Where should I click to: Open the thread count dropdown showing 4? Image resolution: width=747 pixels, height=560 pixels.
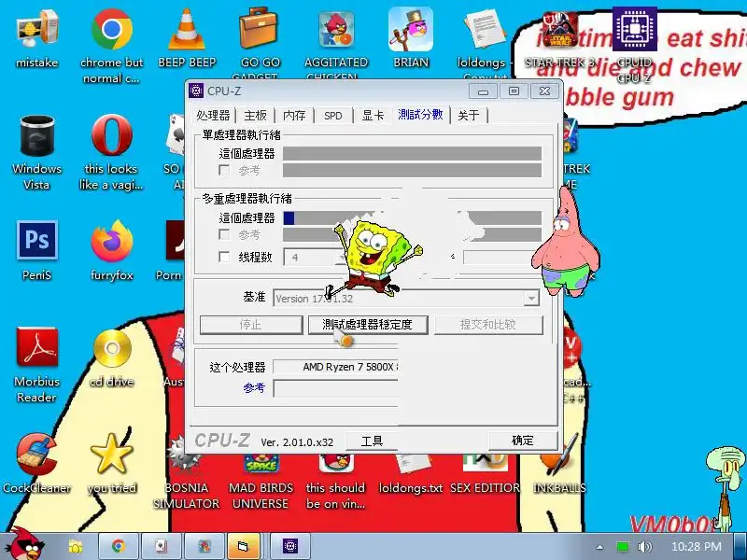pos(315,258)
